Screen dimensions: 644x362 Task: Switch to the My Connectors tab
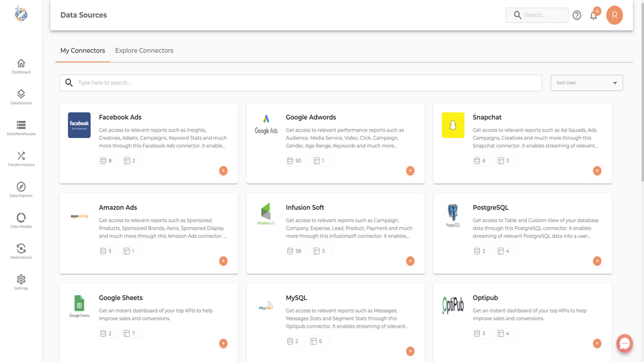coord(83,50)
